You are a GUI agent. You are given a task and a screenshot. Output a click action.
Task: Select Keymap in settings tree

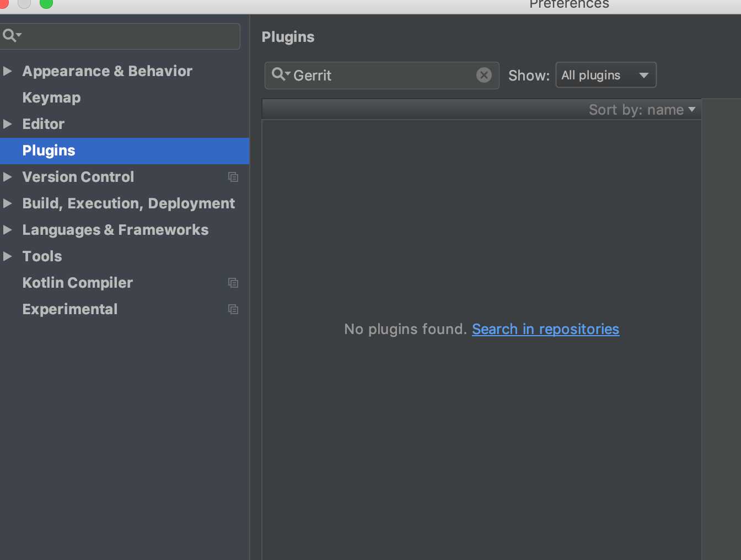[x=51, y=98]
